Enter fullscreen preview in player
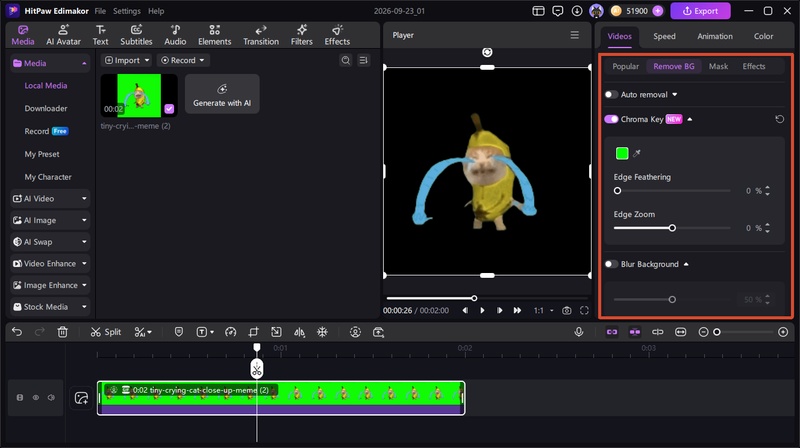The image size is (800, 448). [584, 310]
